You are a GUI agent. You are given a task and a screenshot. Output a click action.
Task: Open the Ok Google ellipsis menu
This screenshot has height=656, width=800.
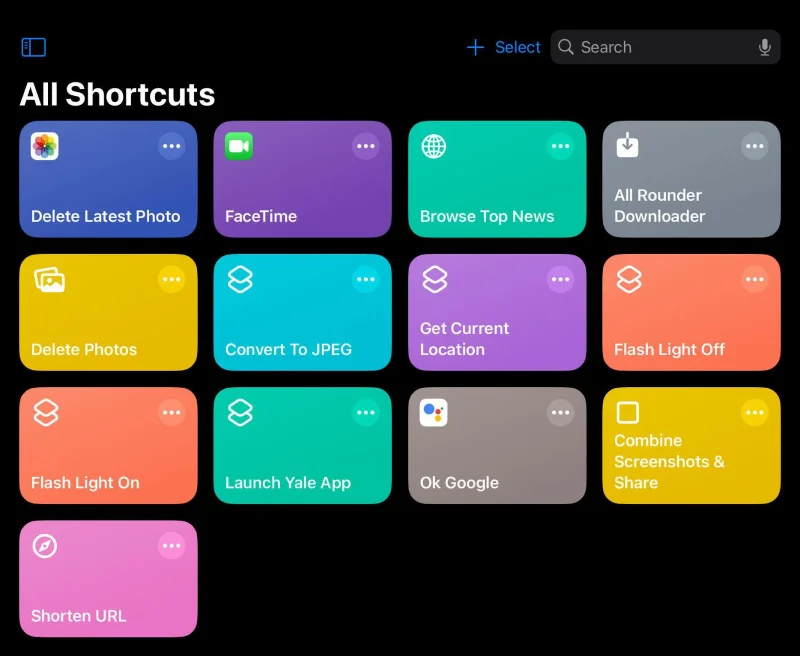click(x=560, y=412)
